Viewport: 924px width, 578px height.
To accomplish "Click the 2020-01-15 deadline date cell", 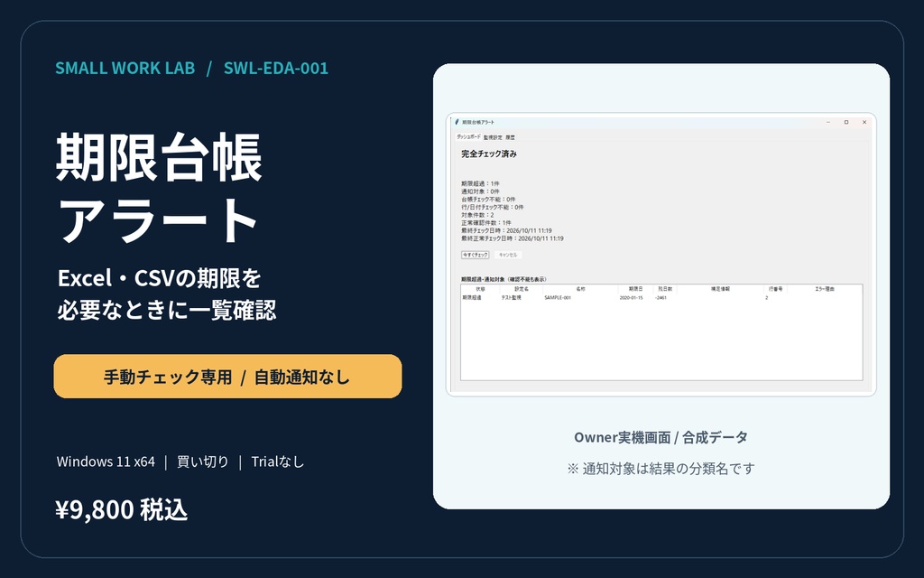I will click(x=631, y=298).
